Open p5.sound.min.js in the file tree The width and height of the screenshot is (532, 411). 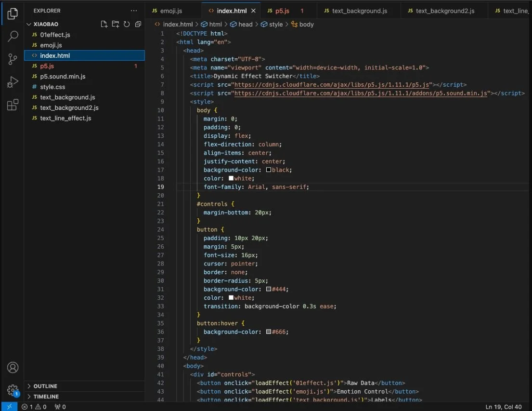click(84, 77)
